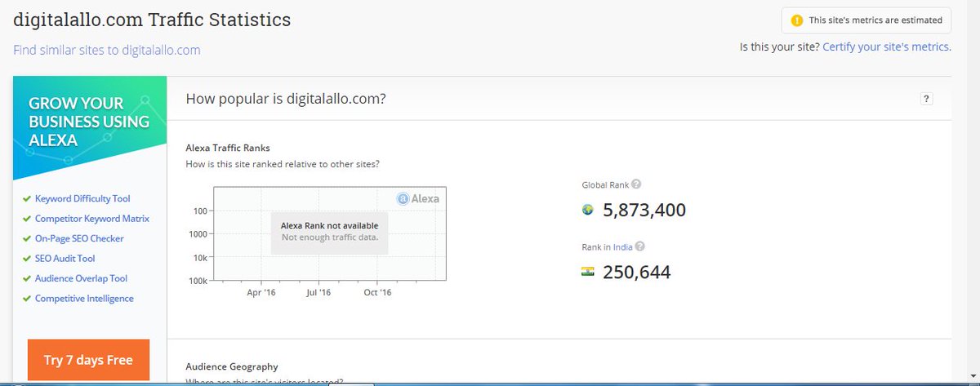Click the 1000 chart axis label

pyautogui.click(x=200, y=233)
